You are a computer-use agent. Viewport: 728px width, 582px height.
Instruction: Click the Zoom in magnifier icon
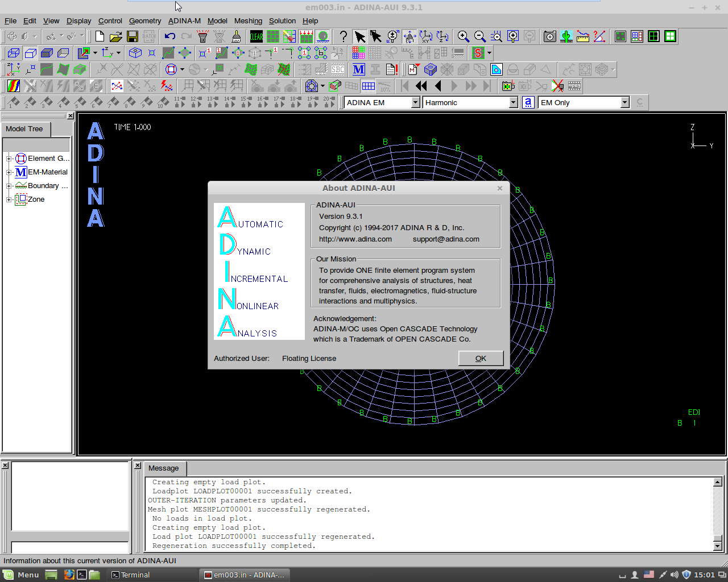pos(464,36)
